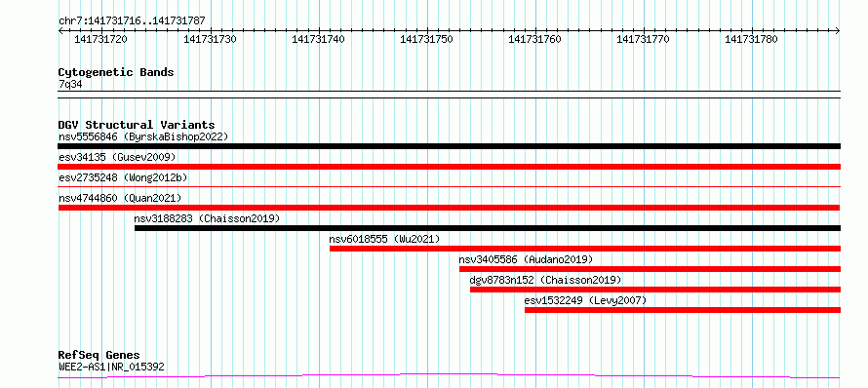Click the Cytogenetic Bands track heading
868x388 pixels.
point(116,72)
